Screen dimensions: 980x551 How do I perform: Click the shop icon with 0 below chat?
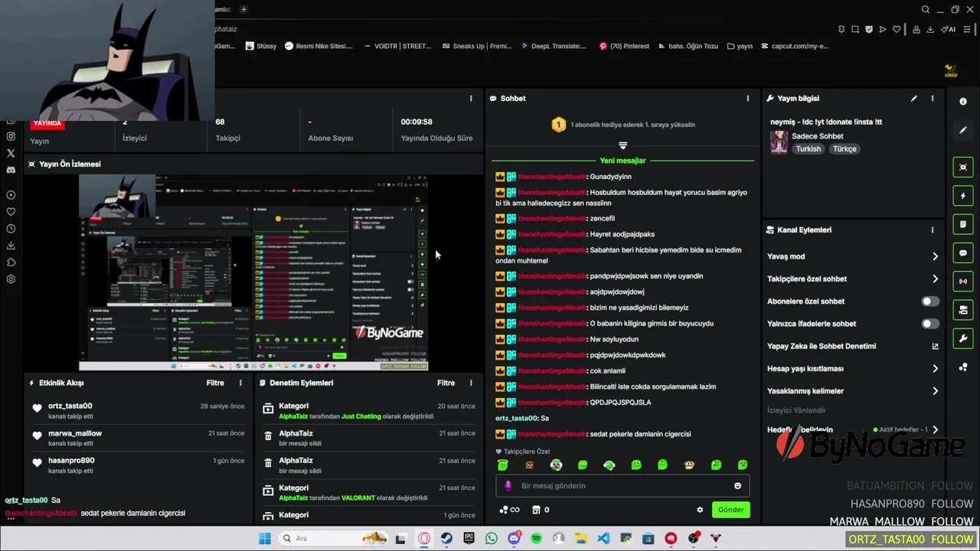coord(541,510)
